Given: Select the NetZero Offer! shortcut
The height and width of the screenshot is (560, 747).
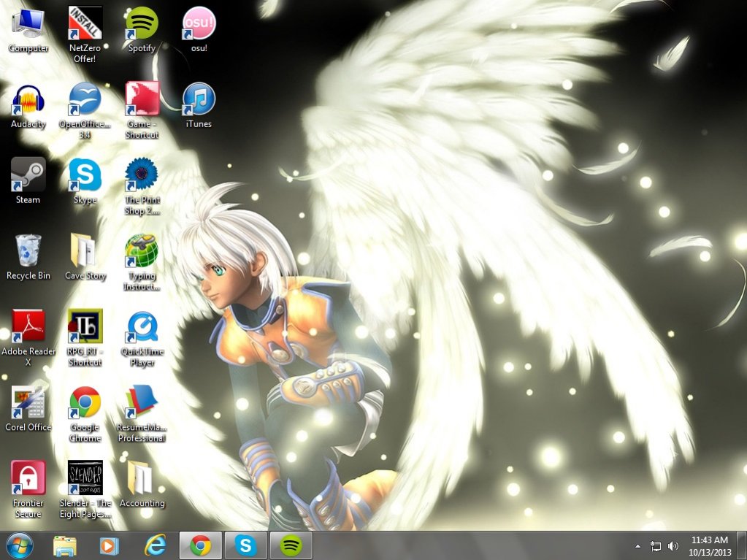Looking at the screenshot, I should pos(85,35).
